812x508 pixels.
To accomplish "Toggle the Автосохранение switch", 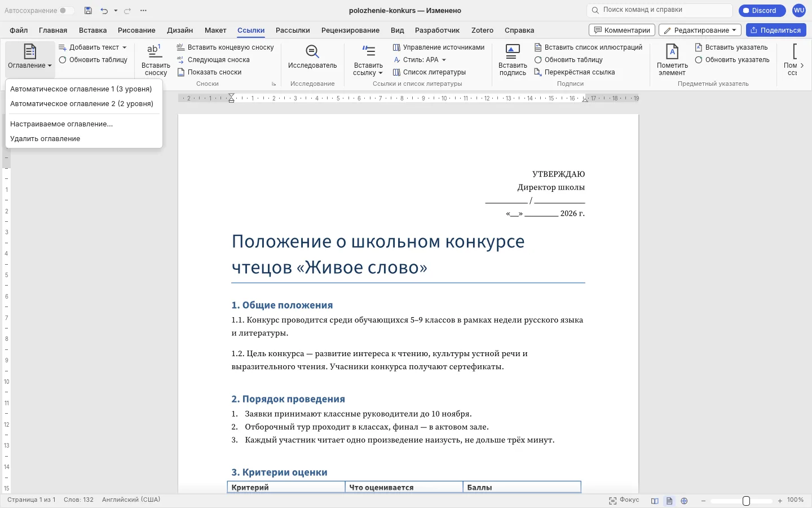I will 67,11.
